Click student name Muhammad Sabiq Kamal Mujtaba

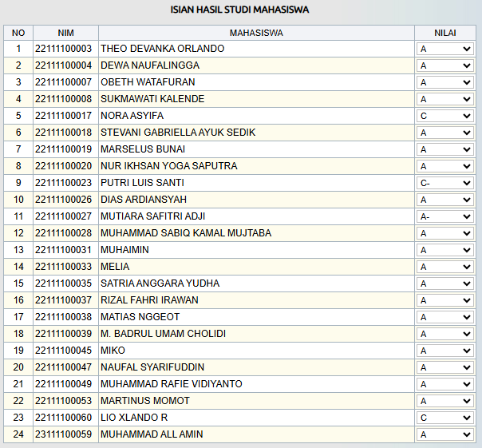(x=186, y=233)
